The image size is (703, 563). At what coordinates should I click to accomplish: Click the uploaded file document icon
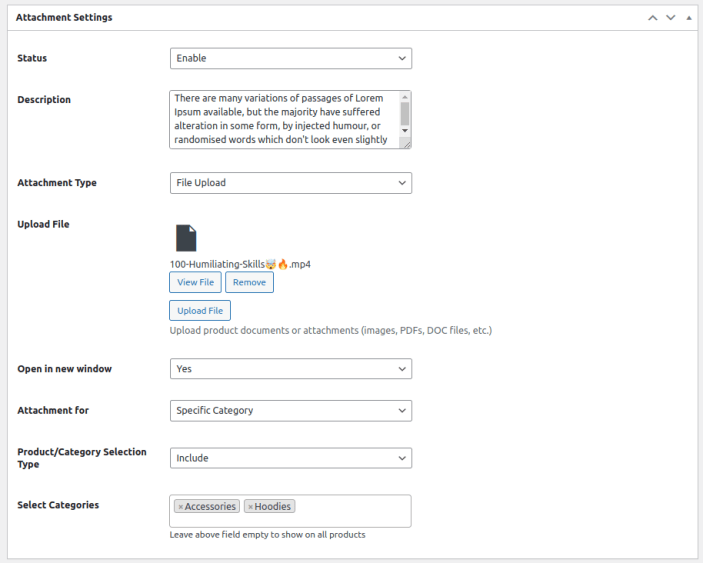coord(186,238)
